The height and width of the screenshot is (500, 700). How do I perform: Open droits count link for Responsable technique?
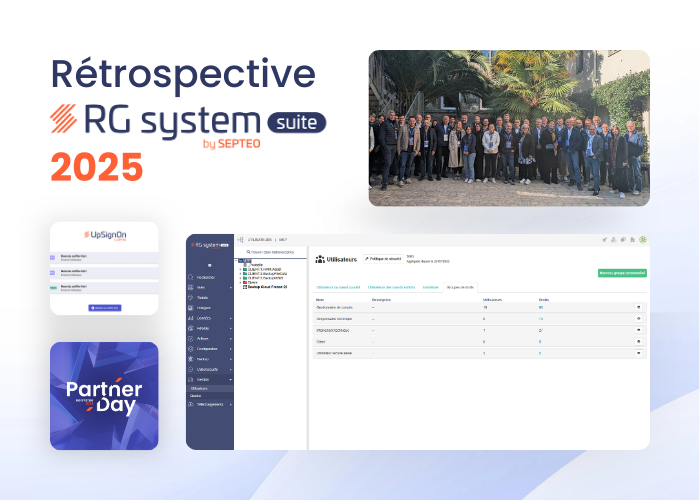[x=541, y=319]
